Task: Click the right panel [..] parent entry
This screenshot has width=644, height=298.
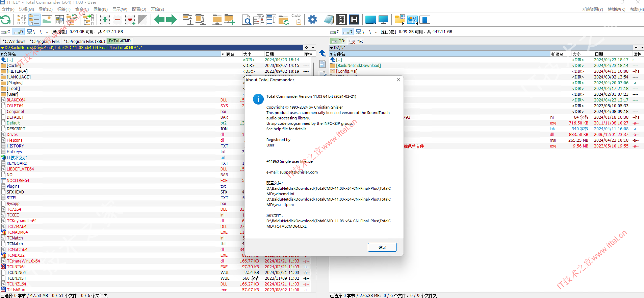Action: click(x=339, y=60)
